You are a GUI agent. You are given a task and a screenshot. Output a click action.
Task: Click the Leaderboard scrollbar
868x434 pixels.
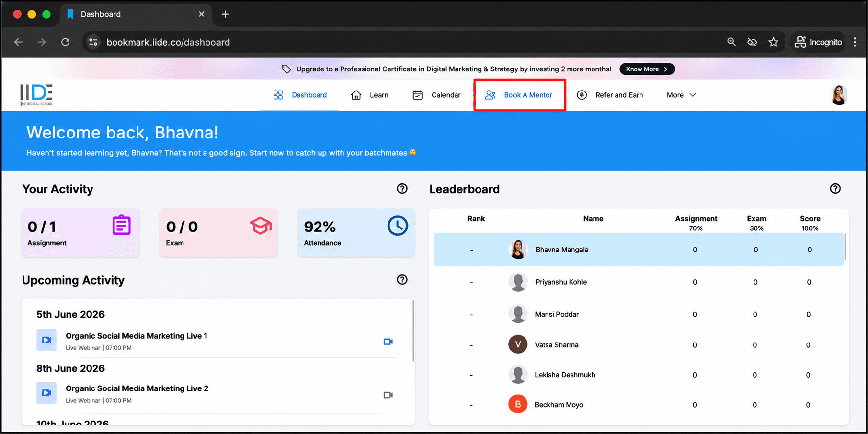coord(845,247)
